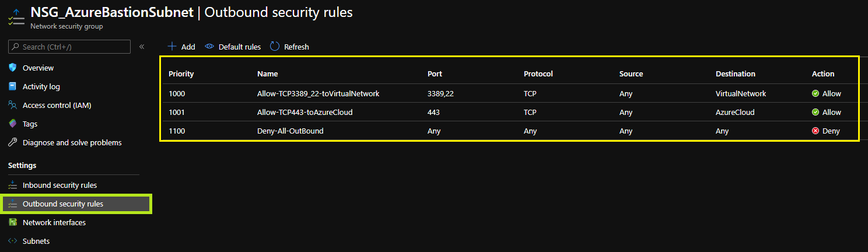Open the Allow-TCP3389_22-toVirtualNetwork rule
The image size is (868, 252).
coord(509,93)
